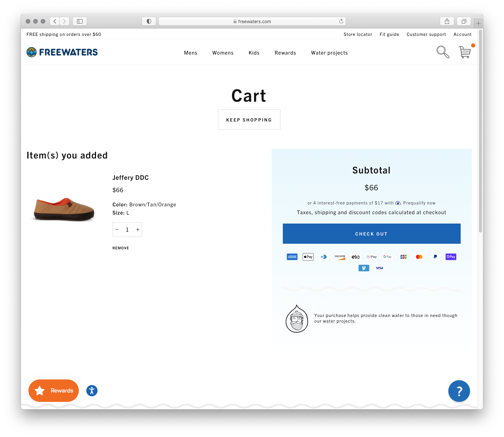The image size is (504, 437).
Task: Click the KEEP SHOPPING button
Action: tap(249, 120)
